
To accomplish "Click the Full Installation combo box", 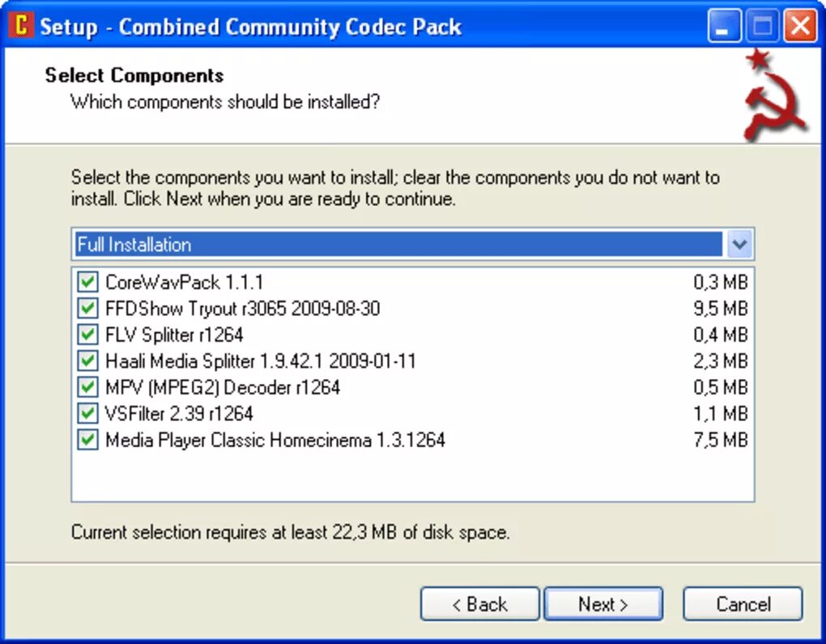I will coord(398,244).
